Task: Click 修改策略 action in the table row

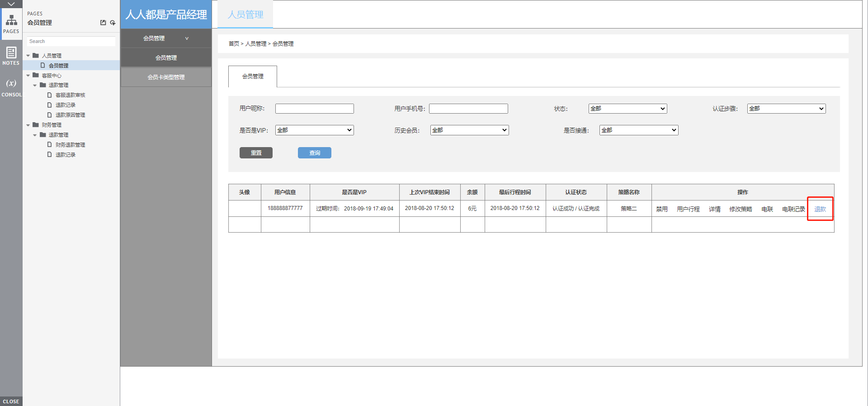Action: 741,209
